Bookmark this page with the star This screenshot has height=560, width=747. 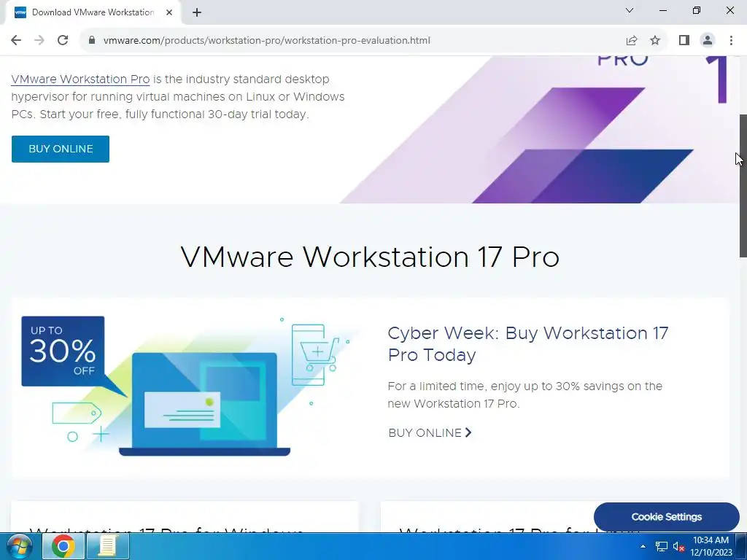click(655, 41)
